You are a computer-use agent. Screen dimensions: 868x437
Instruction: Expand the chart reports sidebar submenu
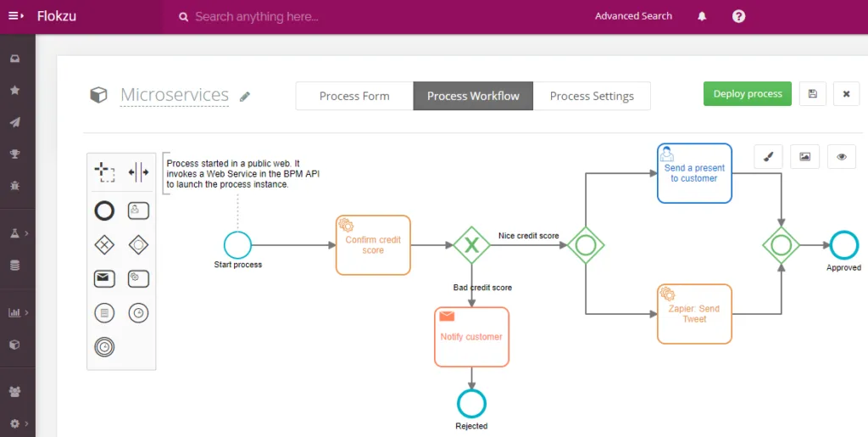(19, 313)
